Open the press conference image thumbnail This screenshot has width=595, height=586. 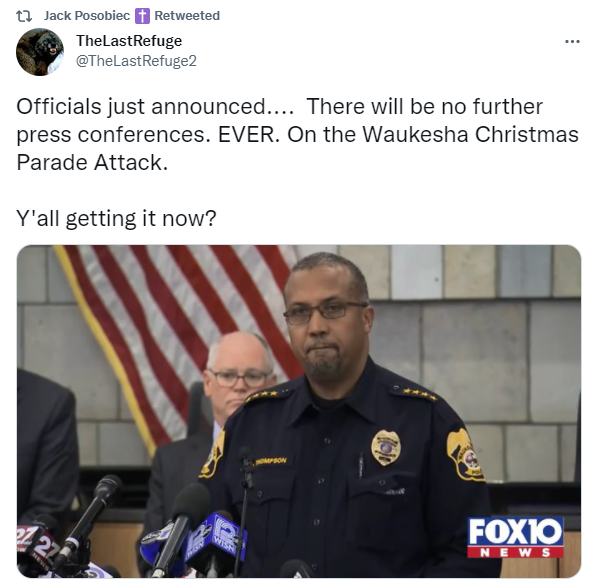[299, 411]
